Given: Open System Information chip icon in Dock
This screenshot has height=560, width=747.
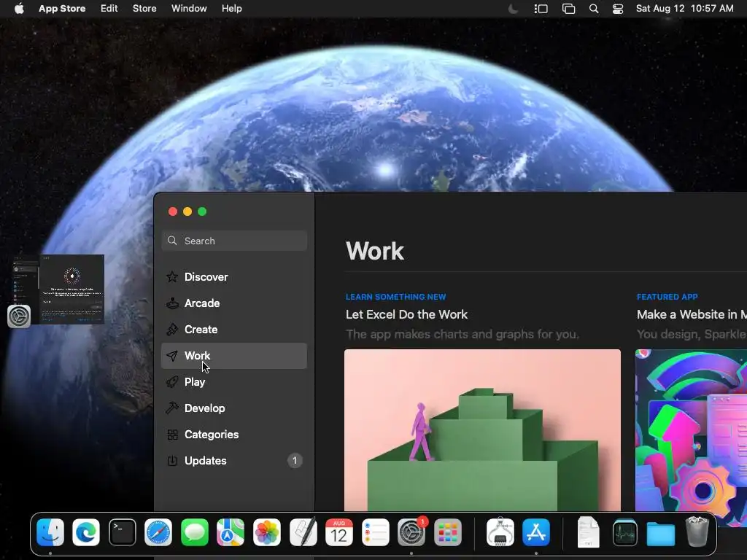Looking at the screenshot, I should (500, 532).
